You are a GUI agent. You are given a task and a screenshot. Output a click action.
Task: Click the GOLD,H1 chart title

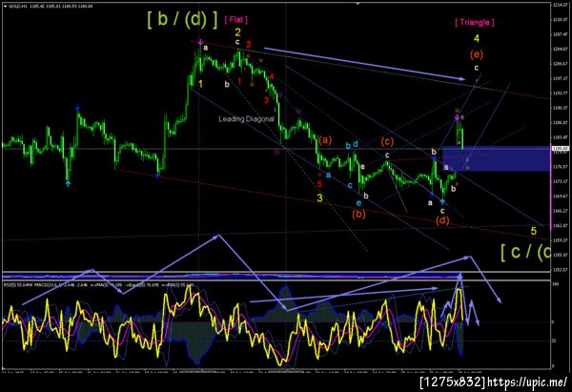point(51,7)
